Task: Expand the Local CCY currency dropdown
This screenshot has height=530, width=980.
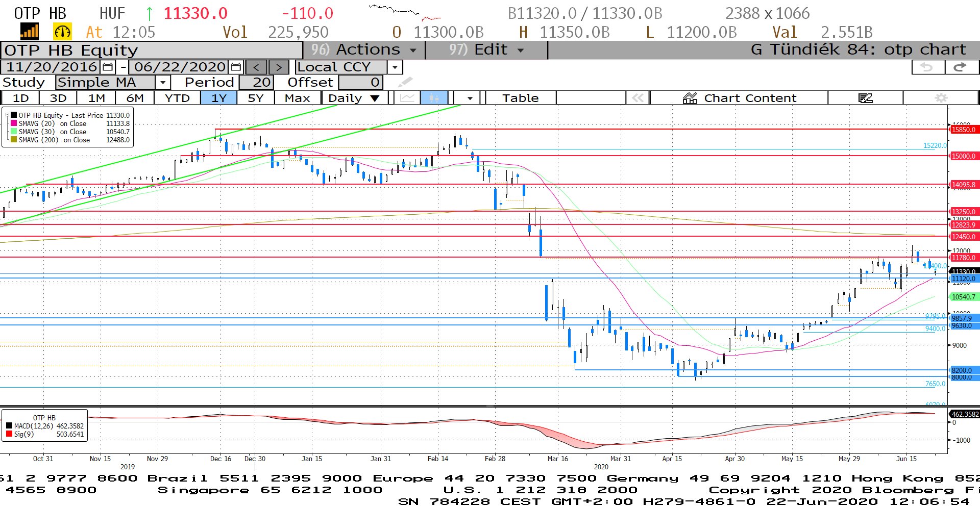Action: (x=395, y=67)
